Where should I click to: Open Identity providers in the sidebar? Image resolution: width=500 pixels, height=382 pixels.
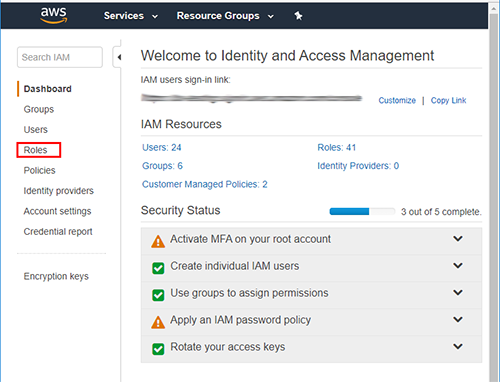tap(59, 191)
